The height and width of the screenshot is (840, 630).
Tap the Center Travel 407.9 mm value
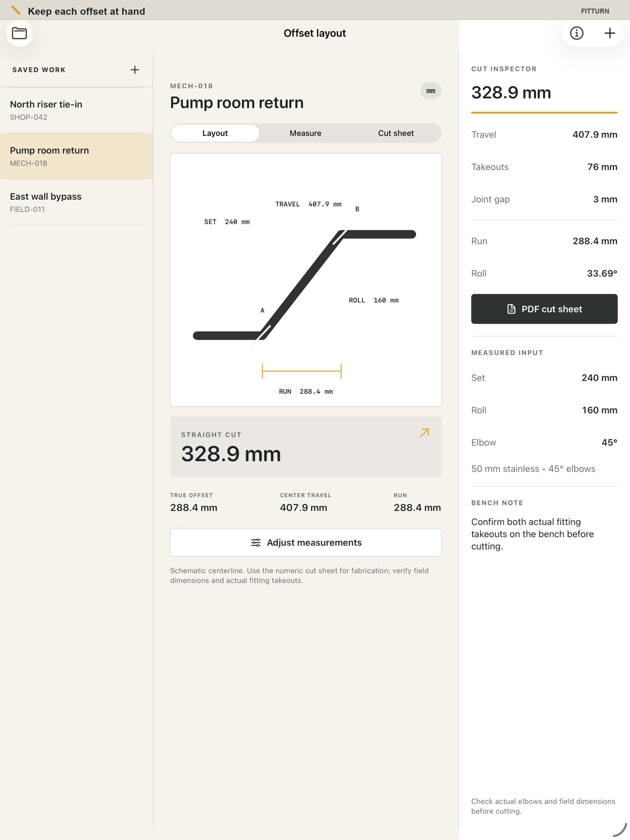coord(303,508)
